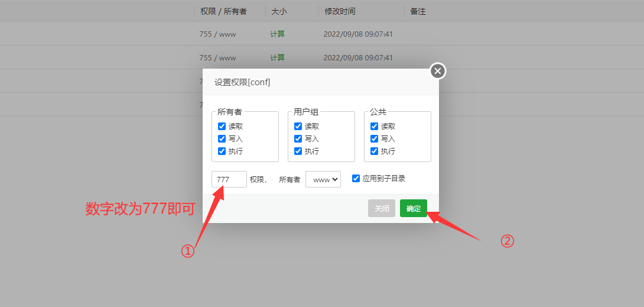Toggle 执行 checkbox under 所有者
The width and height of the screenshot is (644, 307).
pos(222,151)
